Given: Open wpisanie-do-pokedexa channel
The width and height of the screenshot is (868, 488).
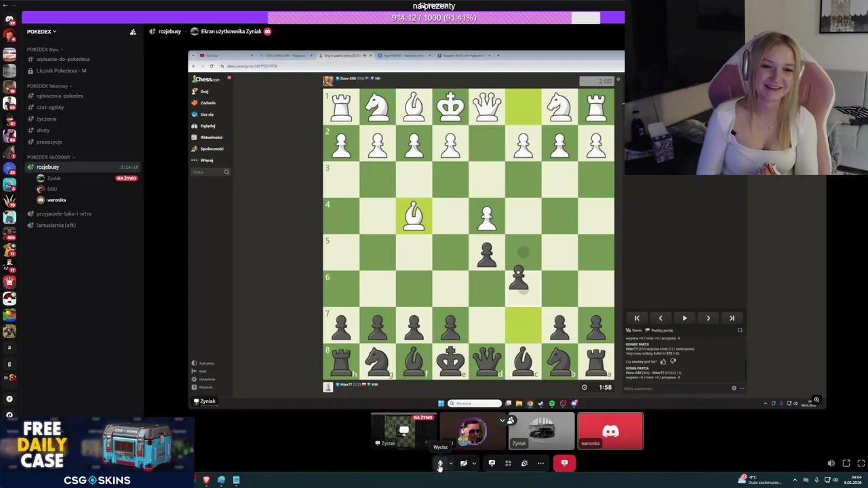Looking at the screenshot, I should (63, 59).
